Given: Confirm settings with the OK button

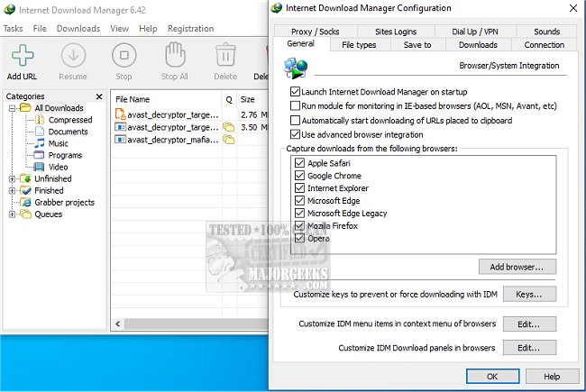Looking at the screenshot, I should pyautogui.click(x=491, y=376).
